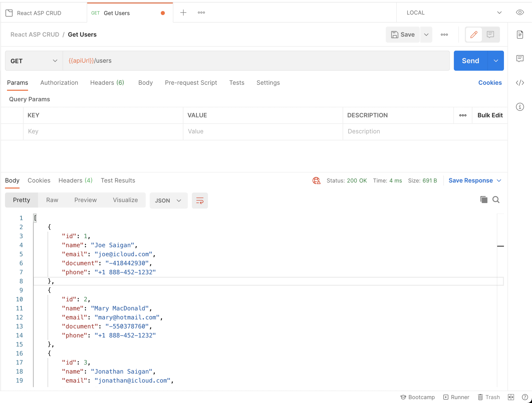Open Trash from the status bar
Viewport: 532px width, 403px height.
pos(489,397)
